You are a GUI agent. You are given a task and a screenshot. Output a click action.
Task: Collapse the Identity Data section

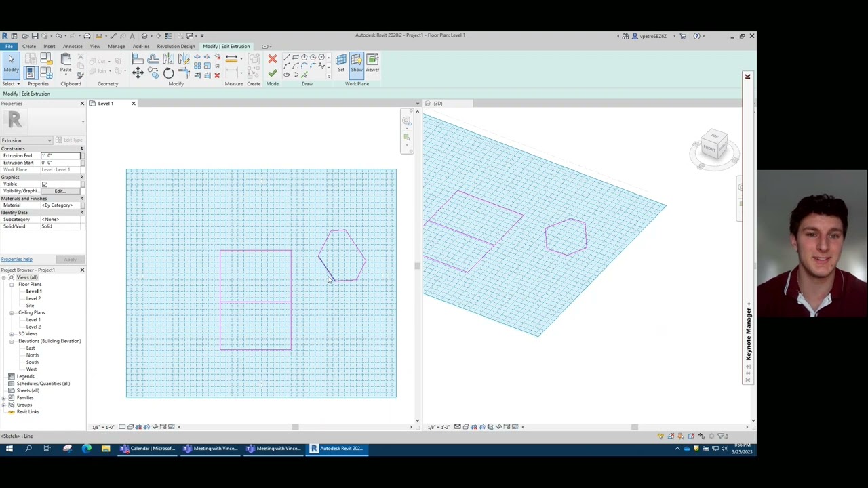click(x=81, y=212)
